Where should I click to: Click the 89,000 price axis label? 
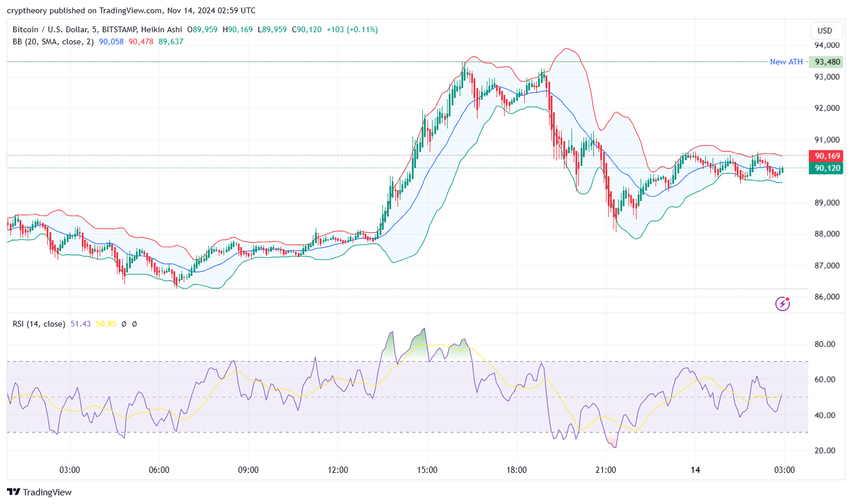click(827, 203)
